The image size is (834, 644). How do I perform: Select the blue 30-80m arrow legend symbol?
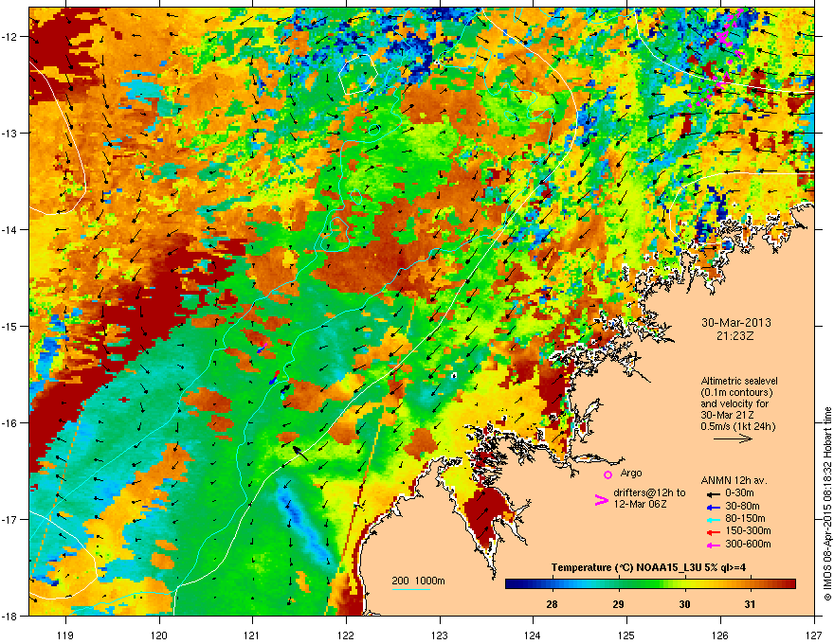point(714,507)
